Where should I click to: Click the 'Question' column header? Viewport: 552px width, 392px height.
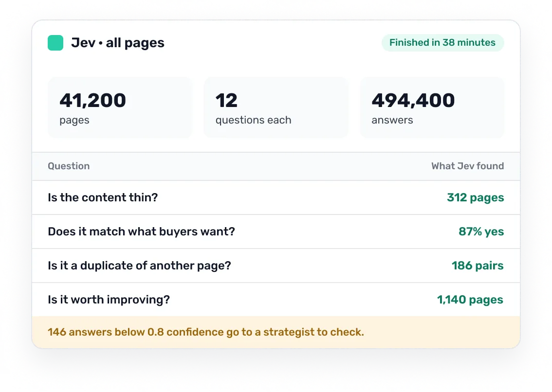tap(69, 166)
